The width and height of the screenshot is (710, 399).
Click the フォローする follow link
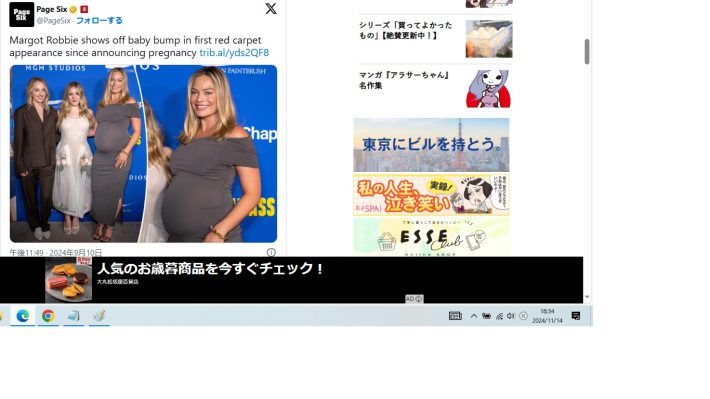pyautogui.click(x=99, y=20)
